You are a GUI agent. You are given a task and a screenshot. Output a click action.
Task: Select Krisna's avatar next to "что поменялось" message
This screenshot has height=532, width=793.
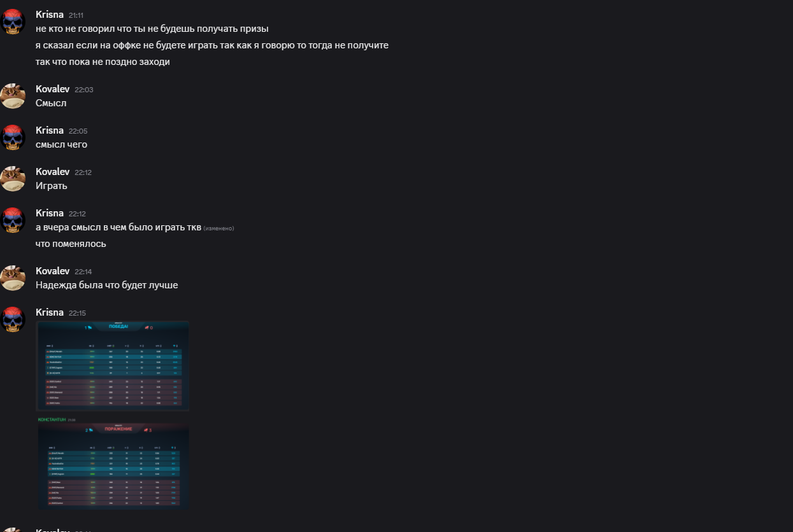pyautogui.click(x=13, y=220)
